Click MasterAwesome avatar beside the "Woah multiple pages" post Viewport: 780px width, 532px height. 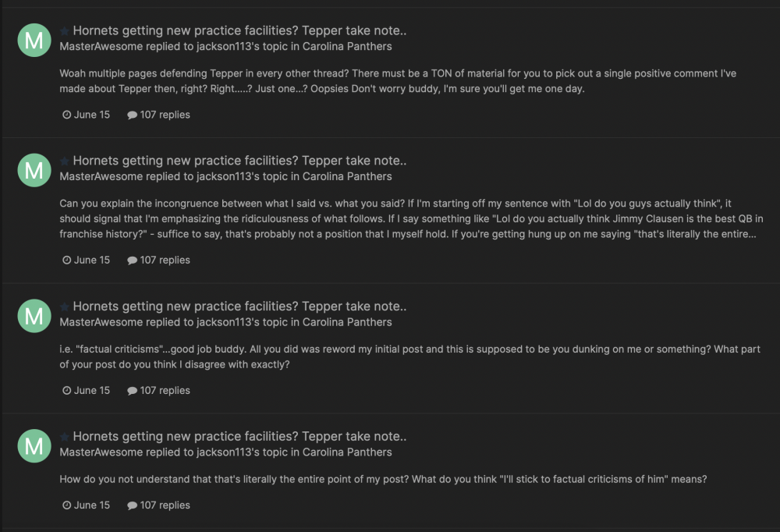pyautogui.click(x=34, y=40)
